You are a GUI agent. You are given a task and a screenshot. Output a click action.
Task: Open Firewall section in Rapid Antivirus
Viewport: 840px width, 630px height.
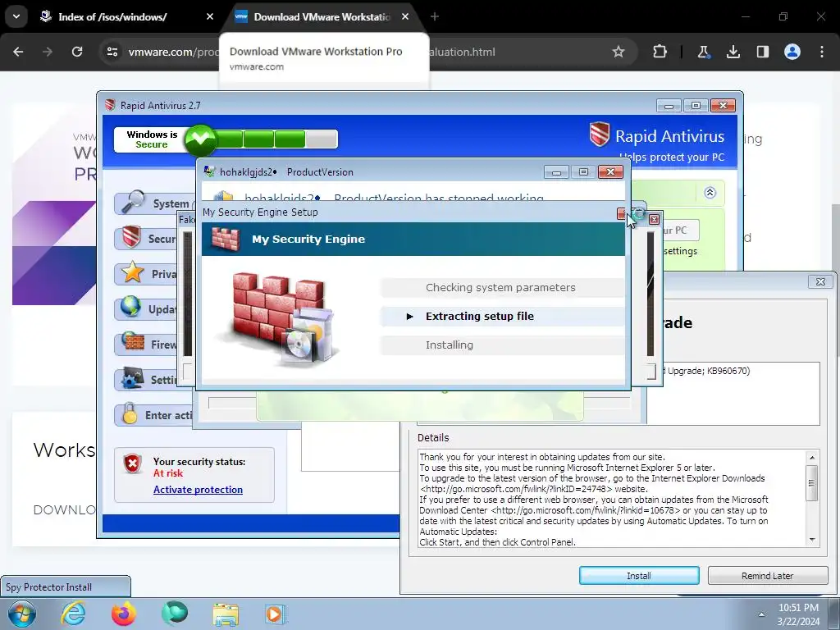point(146,344)
